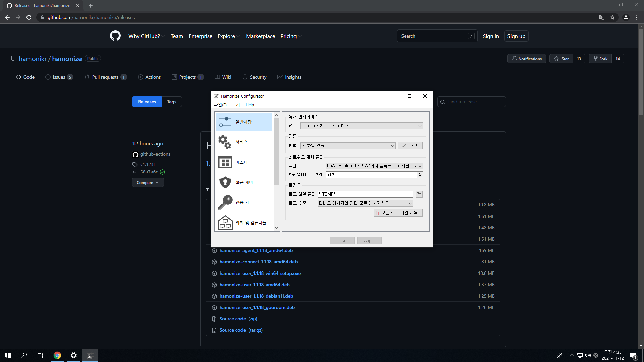
Task: Click the Chrome translate page icon
Action: tap(602, 17)
